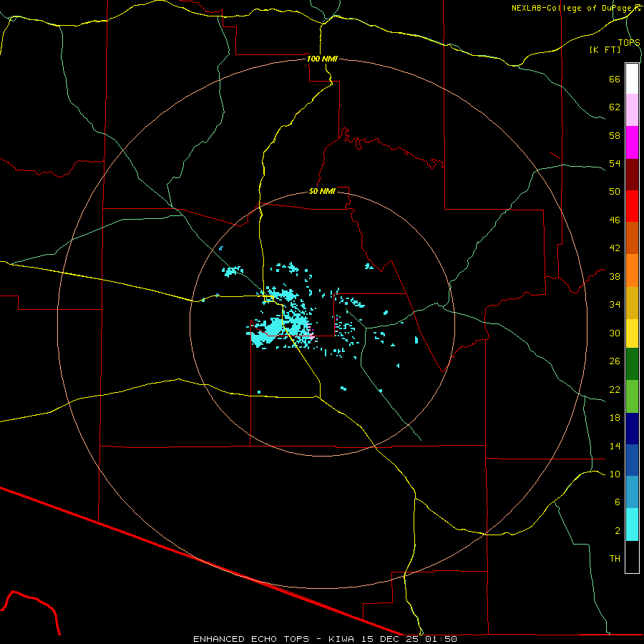The height and width of the screenshot is (644, 644).
Task: Select the dark green legend swatch
Action: click(632, 364)
